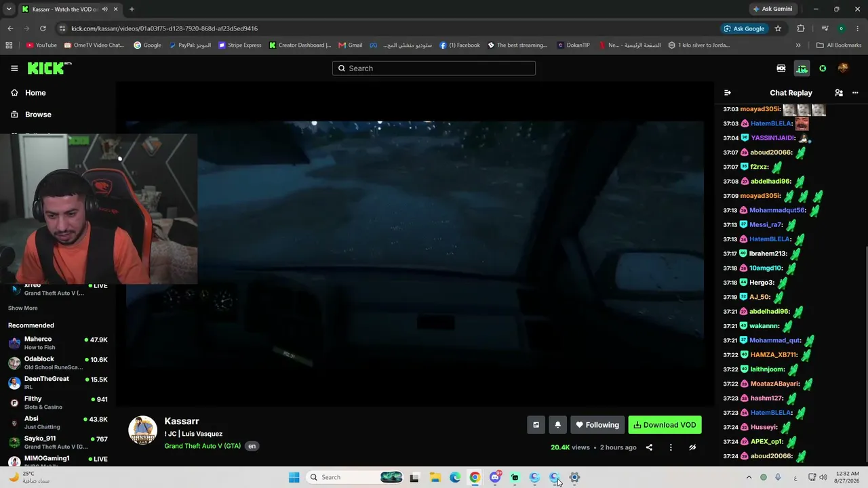Click the Ask Gemini button

pyautogui.click(x=772, y=9)
